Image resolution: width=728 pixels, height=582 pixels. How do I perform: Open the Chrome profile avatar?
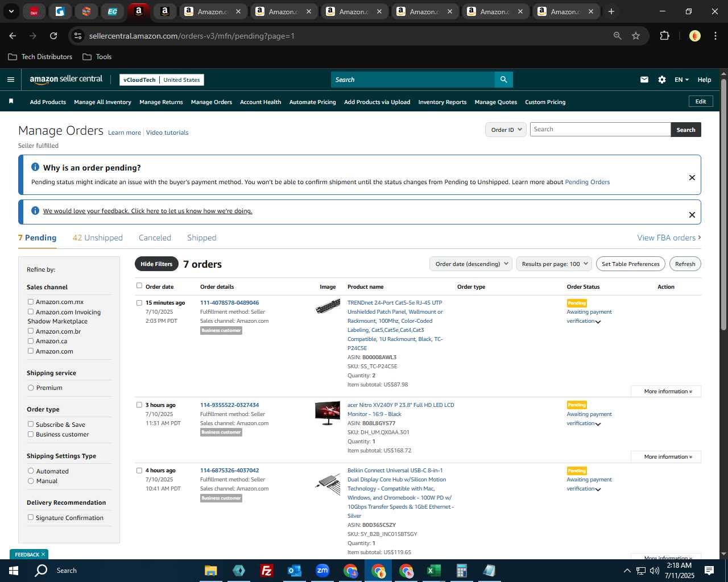(x=694, y=36)
